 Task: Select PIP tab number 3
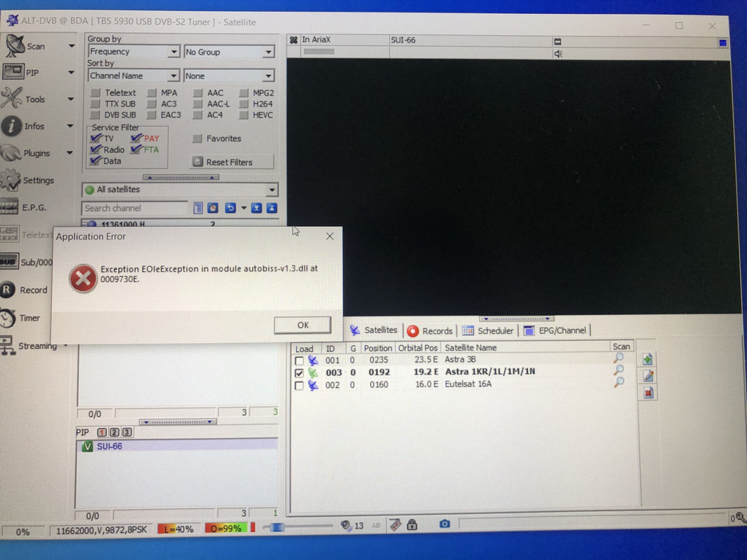click(127, 433)
